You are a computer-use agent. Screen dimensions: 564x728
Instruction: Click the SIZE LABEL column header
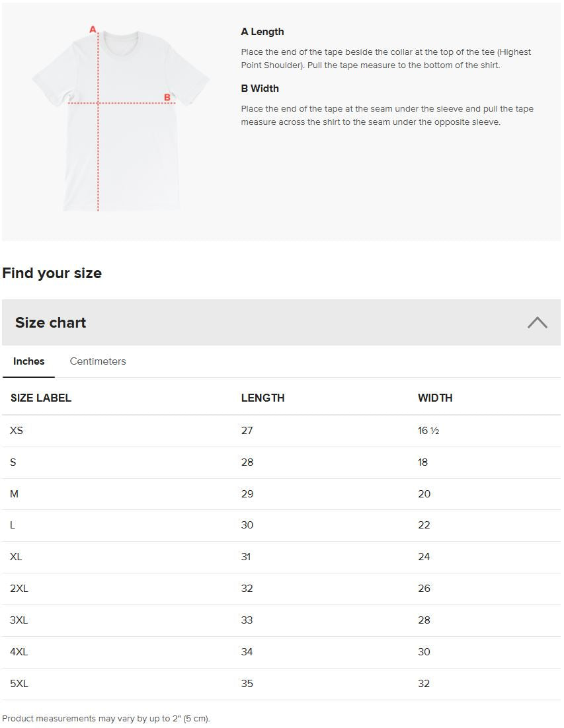[x=41, y=398]
